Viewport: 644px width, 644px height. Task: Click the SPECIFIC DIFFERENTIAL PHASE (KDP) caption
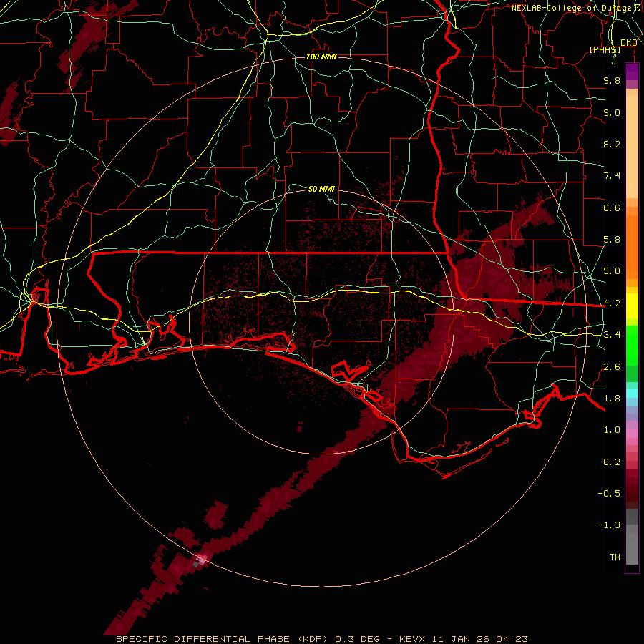click(x=223, y=639)
